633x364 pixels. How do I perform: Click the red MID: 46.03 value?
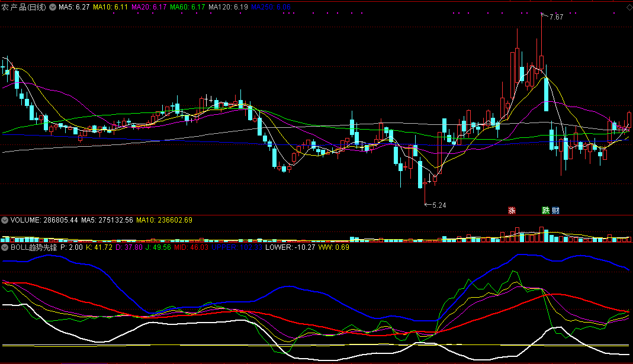click(x=191, y=247)
